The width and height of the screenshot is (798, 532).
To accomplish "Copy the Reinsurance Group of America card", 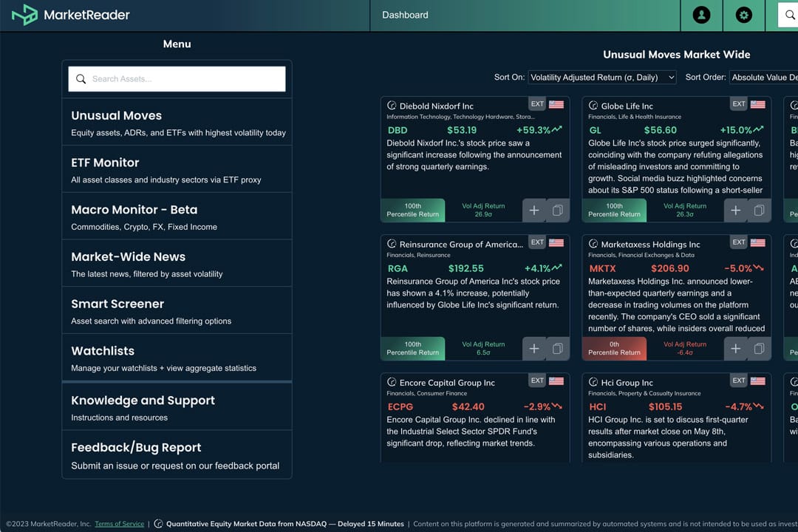I will click(558, 349).
